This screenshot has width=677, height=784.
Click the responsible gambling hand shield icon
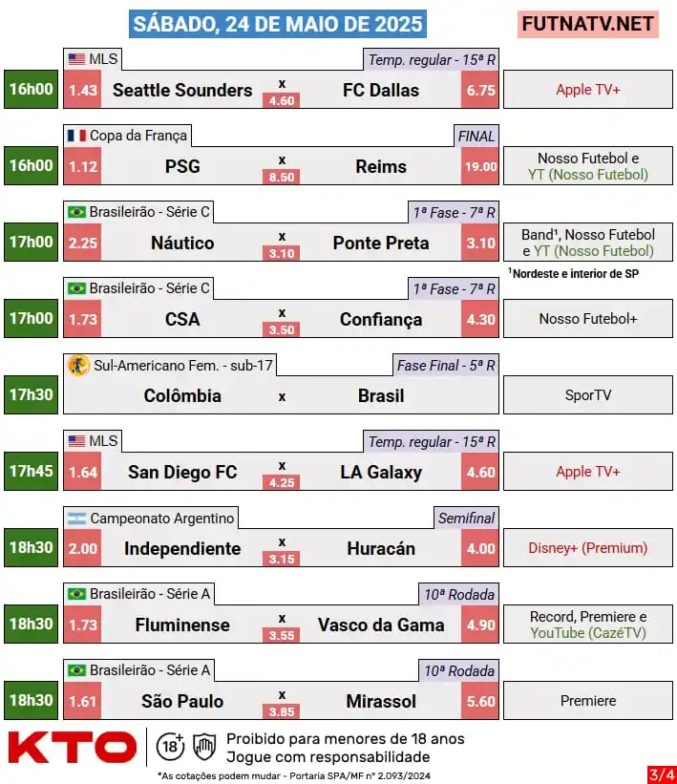pyautogui.click(x=204, y=747)
